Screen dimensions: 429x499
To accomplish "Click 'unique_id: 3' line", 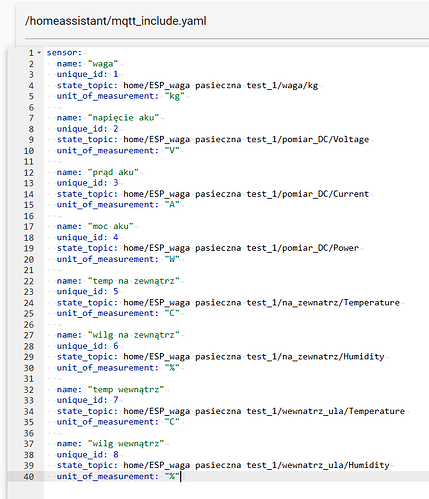I will pos(87,183).
